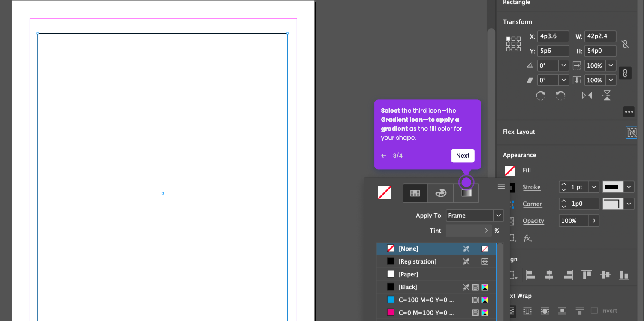
Task: Click Next in the tutorial tooltip
Action: click(x=463, y=156)
